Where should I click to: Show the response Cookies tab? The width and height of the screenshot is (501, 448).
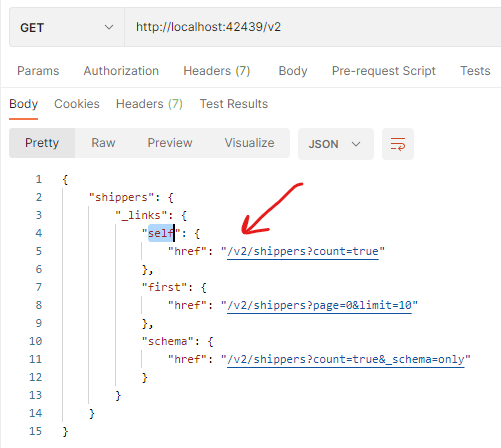tap(77, 104)
